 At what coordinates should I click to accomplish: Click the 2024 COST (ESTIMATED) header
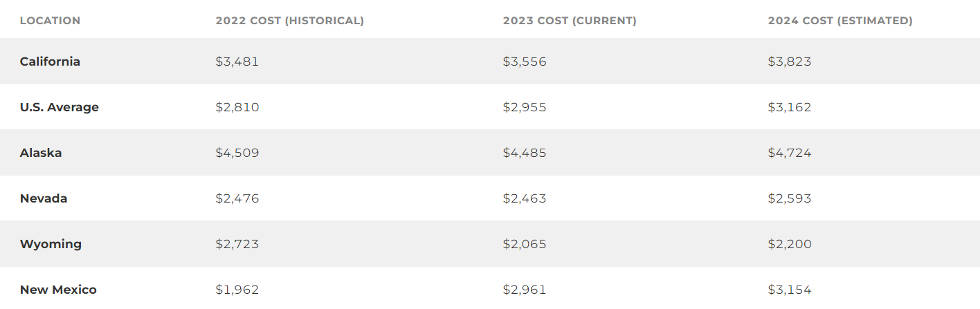[x=840, y=21]
